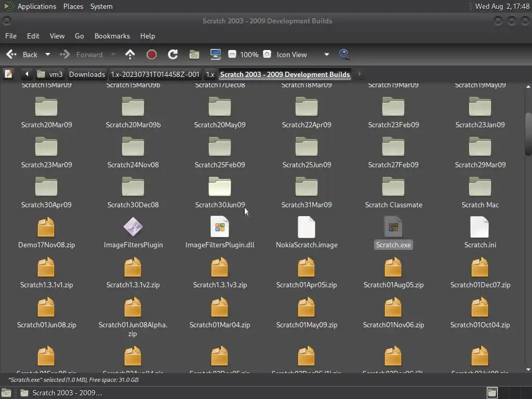Open the View menu
Screen dimensions: 532x399
pyautogui.click(x=57, y=36)
